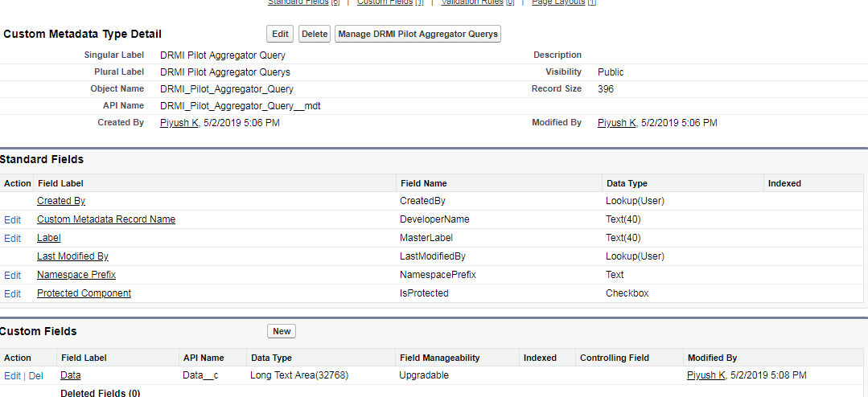
Task: Edit the Custom Metadata Record Name field
Action: 13,219
